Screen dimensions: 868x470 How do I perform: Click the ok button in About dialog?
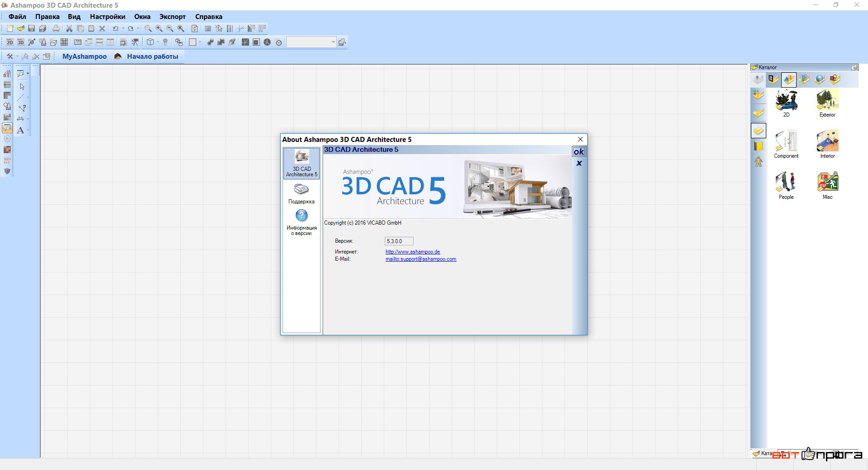pos(579,151)
